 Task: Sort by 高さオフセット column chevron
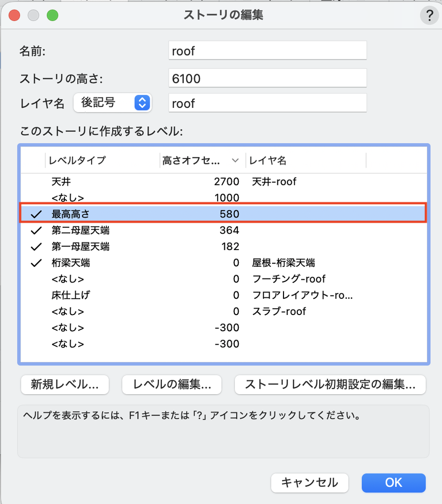tap(235, 160)
